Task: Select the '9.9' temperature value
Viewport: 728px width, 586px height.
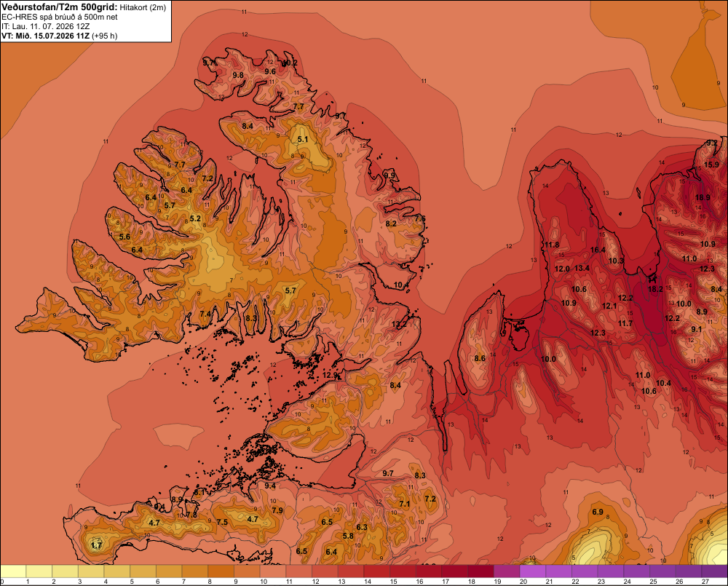Action: [389, 175]
